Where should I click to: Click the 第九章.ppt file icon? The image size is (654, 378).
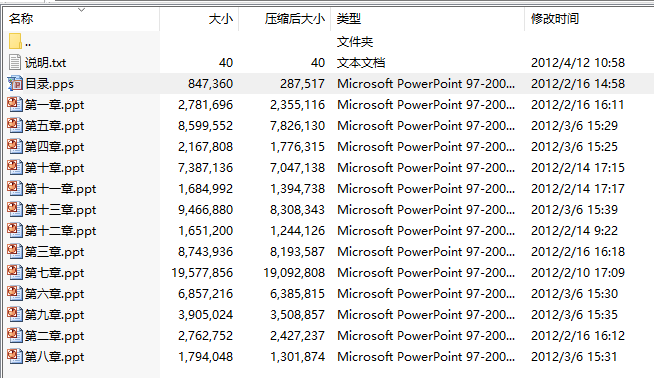(15, 314)
